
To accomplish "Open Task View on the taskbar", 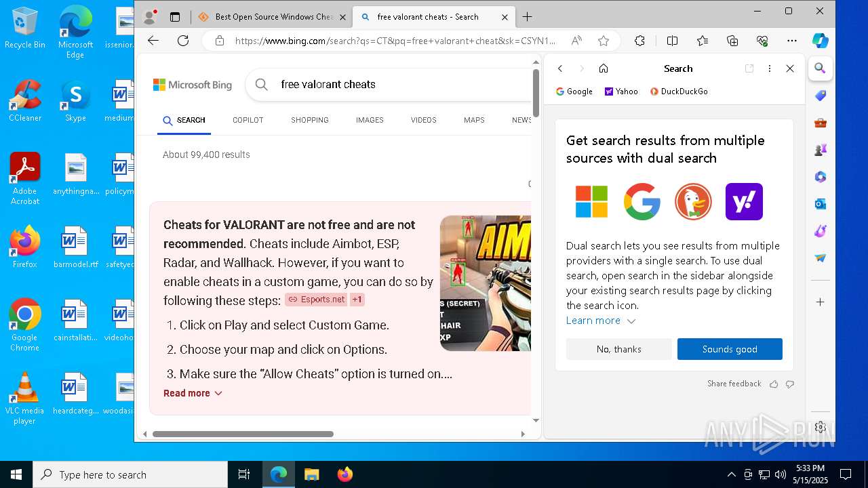I will pos(244,474).
